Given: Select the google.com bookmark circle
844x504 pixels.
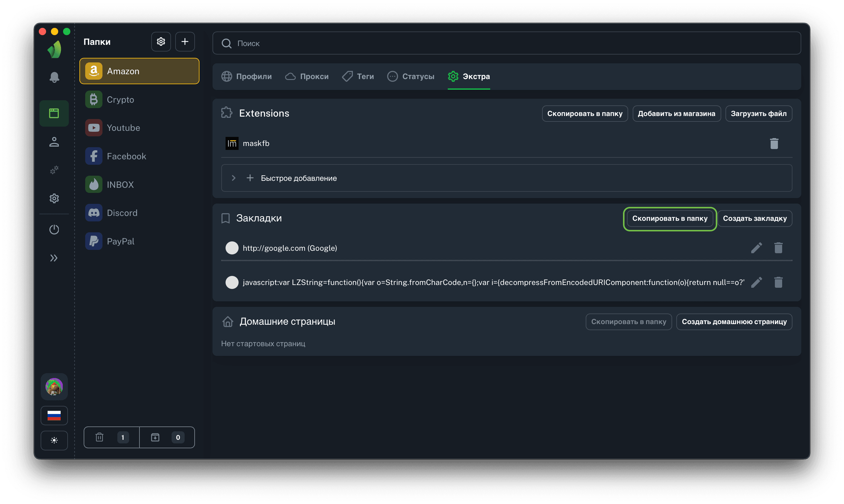Looking at the screenshot, I should [x=232, y=248].
